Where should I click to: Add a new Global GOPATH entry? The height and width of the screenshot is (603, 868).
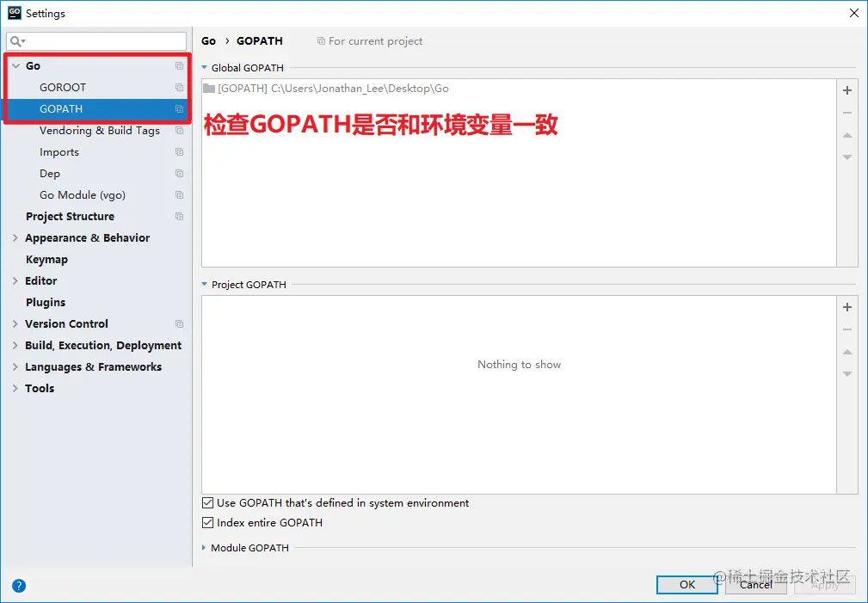coord(847,90)
